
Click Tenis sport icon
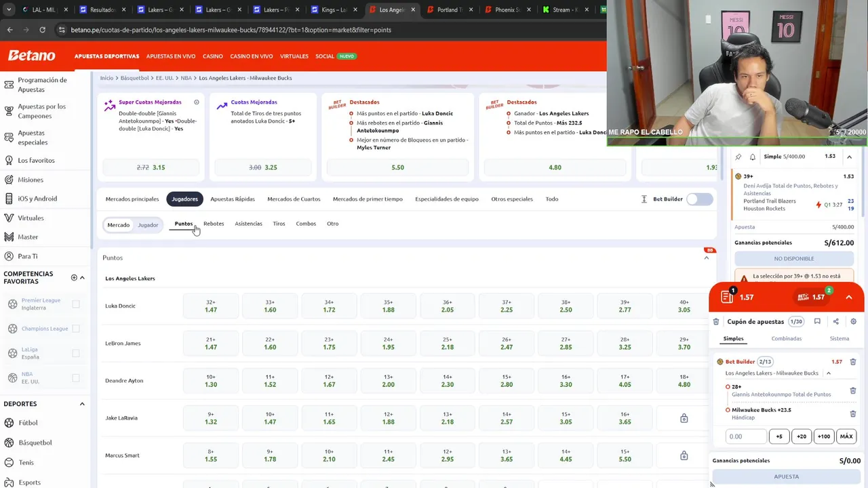[x=9, y=462]
